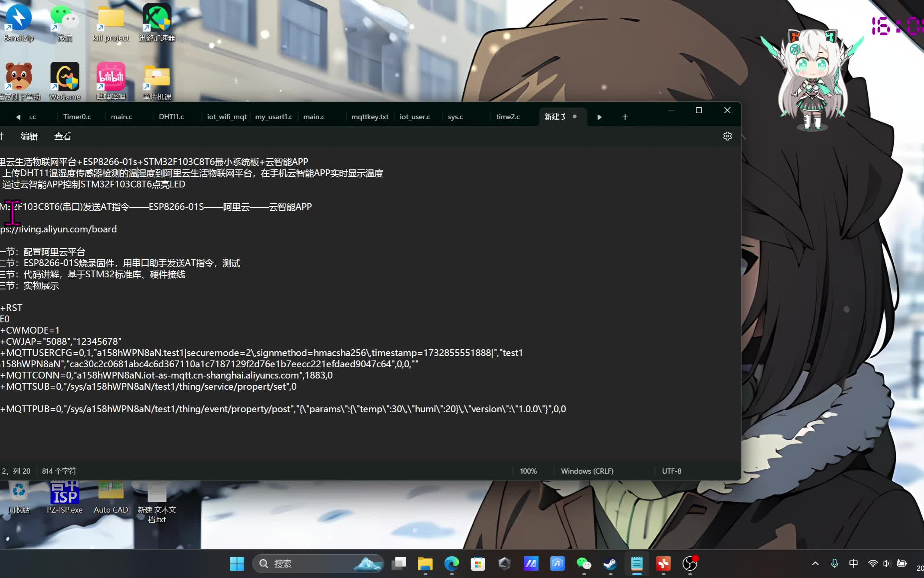Click the +RST line in editor

(11, 308)
